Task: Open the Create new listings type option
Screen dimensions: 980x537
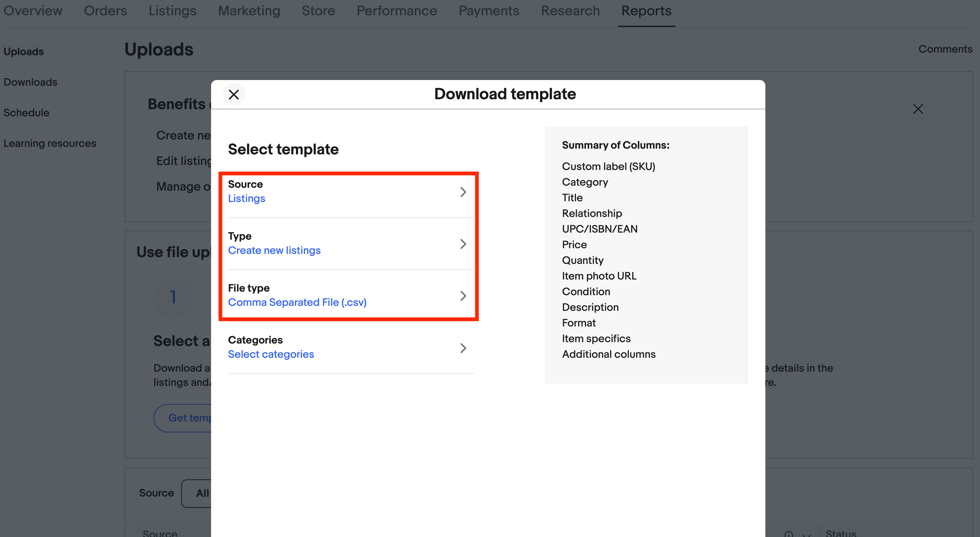Action: 274,250
